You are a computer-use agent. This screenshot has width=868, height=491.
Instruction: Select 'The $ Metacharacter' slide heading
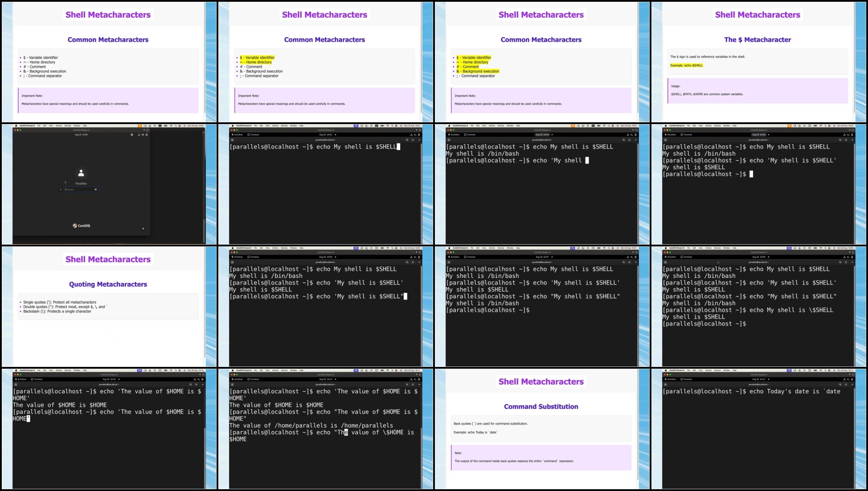757,40
